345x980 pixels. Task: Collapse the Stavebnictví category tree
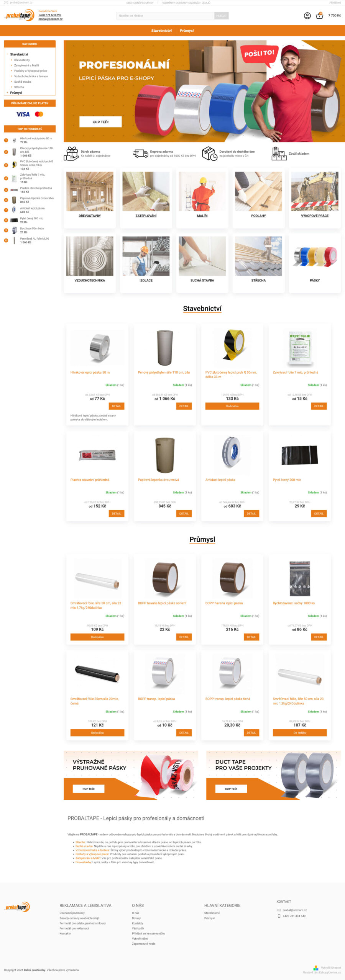click(7, 54)
